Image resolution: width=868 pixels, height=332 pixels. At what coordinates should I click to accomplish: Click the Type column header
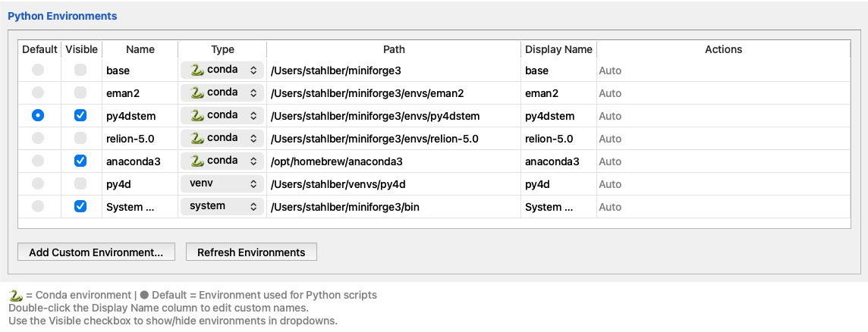click(x=222, y=49)
